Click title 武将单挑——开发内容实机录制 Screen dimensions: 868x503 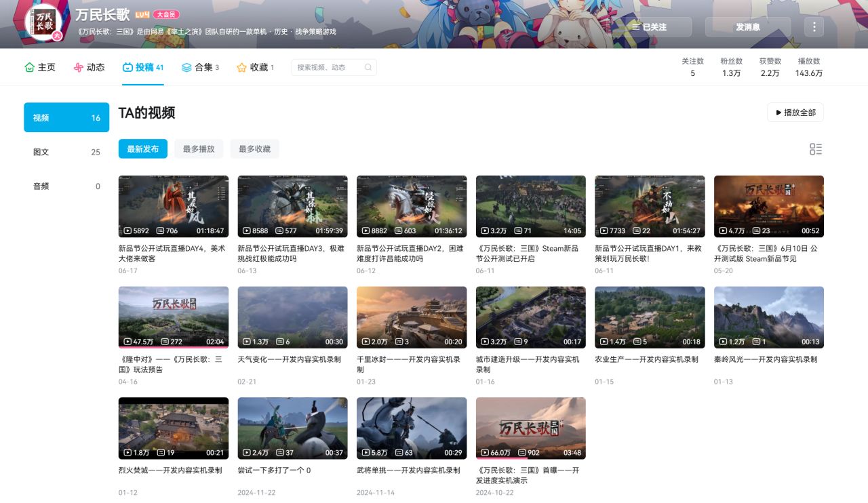click(x=408, y=470)
